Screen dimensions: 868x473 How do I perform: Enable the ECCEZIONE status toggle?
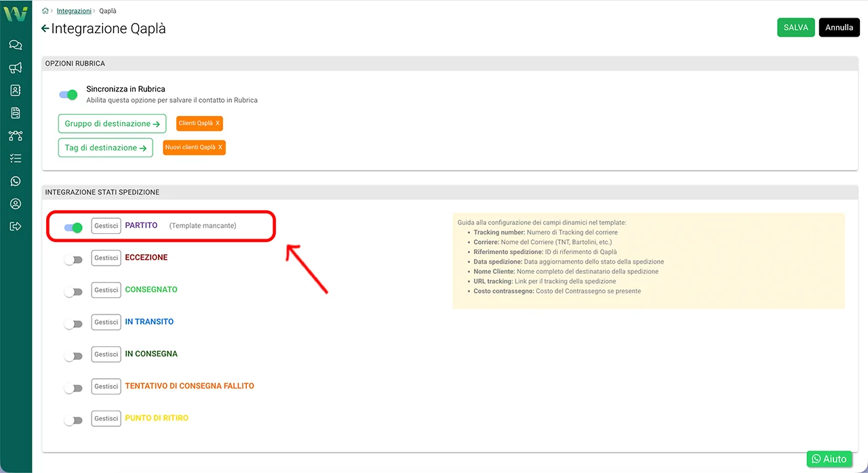tap(73, 260)
